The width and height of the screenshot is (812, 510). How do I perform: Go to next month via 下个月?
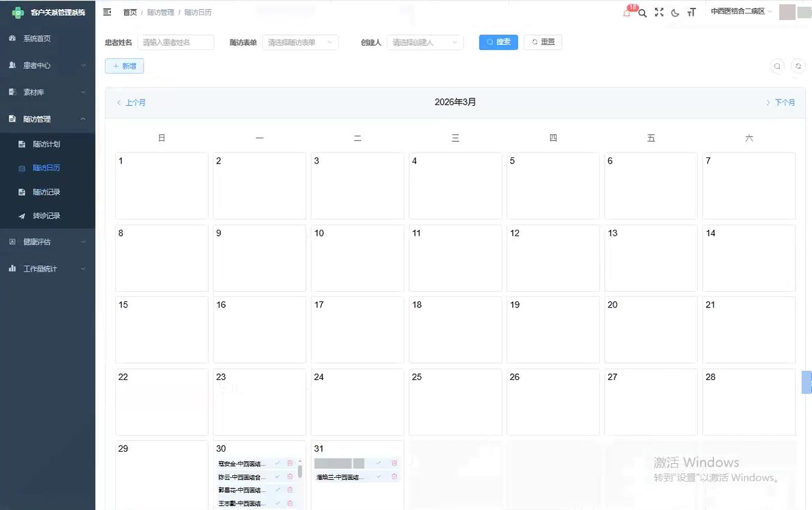780,103
